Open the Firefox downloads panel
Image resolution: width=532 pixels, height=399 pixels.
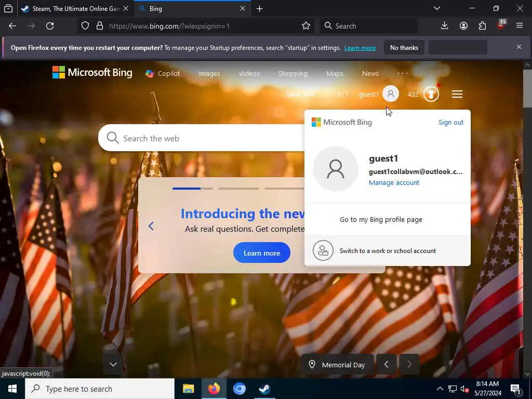(x=445, y=26)
